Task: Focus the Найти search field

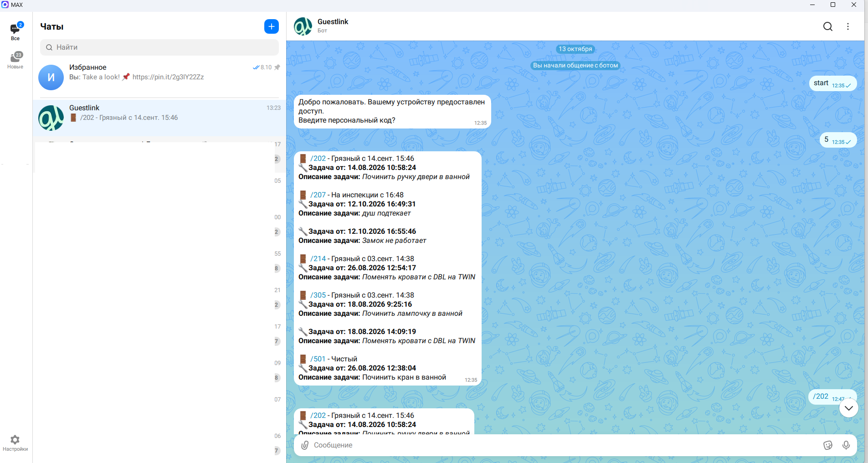Action: [159, 47]
